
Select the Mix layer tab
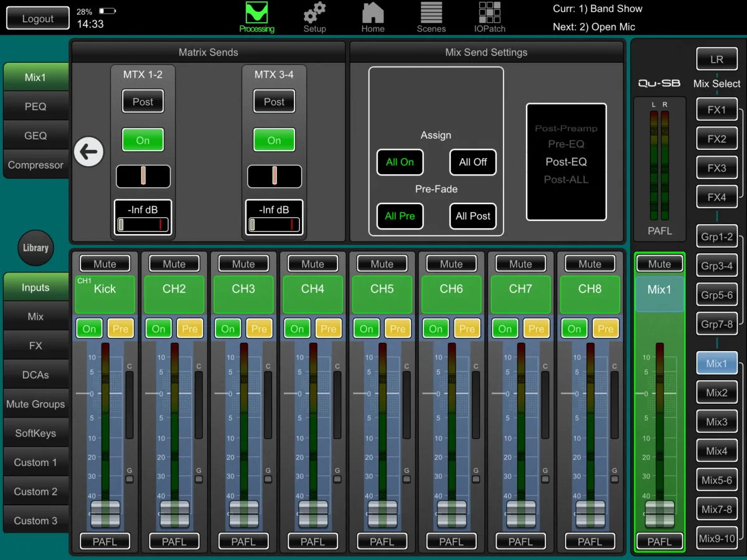click(x=35, y=317)
